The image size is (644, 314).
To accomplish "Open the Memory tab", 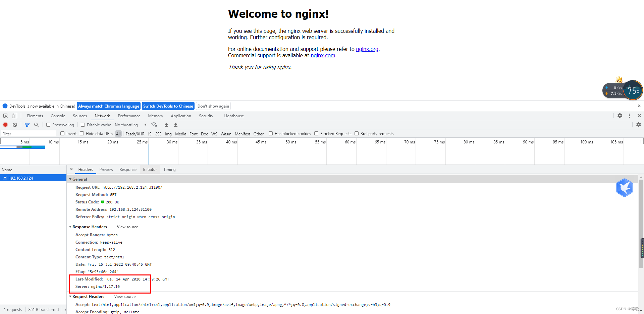I will (x=156, y=116).
